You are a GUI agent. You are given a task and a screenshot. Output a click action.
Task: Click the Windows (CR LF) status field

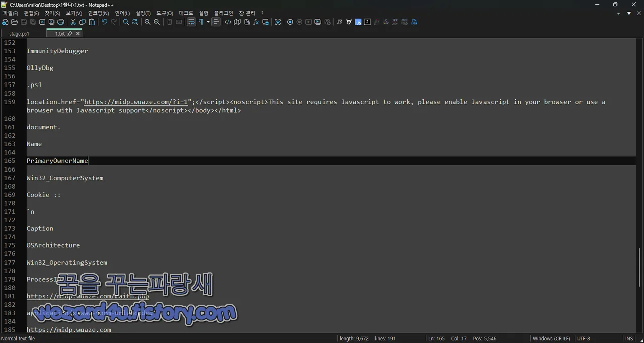point(551,339)
